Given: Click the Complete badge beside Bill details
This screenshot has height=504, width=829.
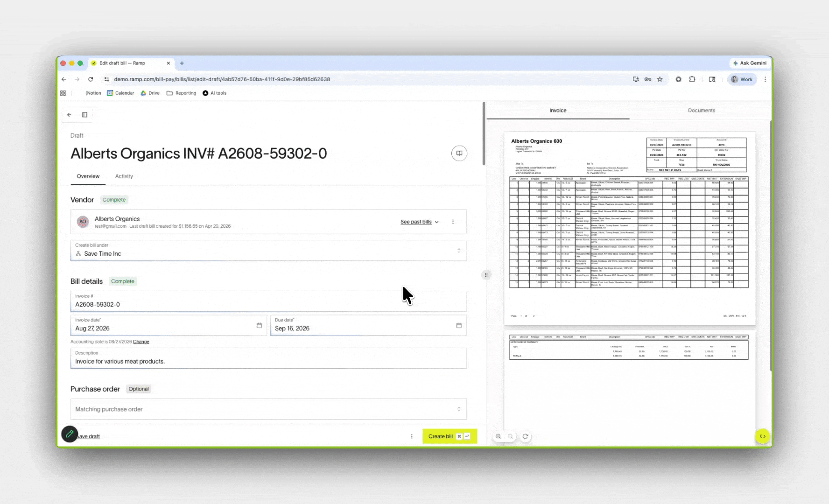Looking at the screenshot, I should coord(123,281).
